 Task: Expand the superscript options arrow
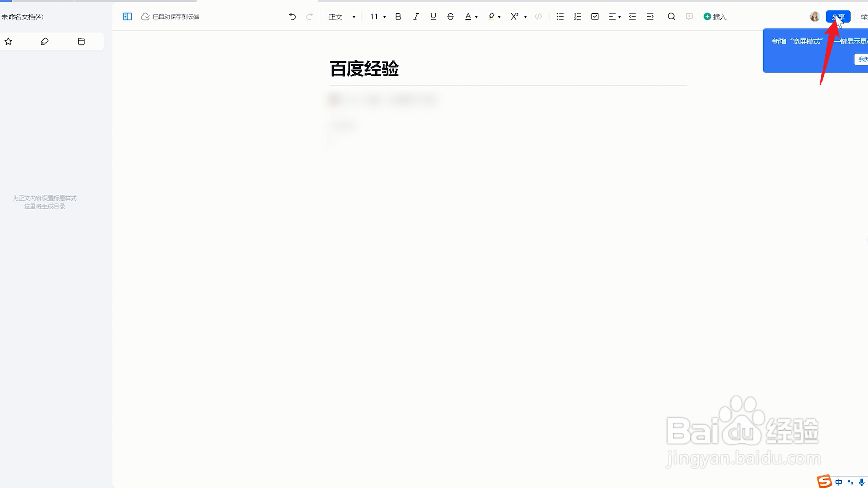[526, 17]
